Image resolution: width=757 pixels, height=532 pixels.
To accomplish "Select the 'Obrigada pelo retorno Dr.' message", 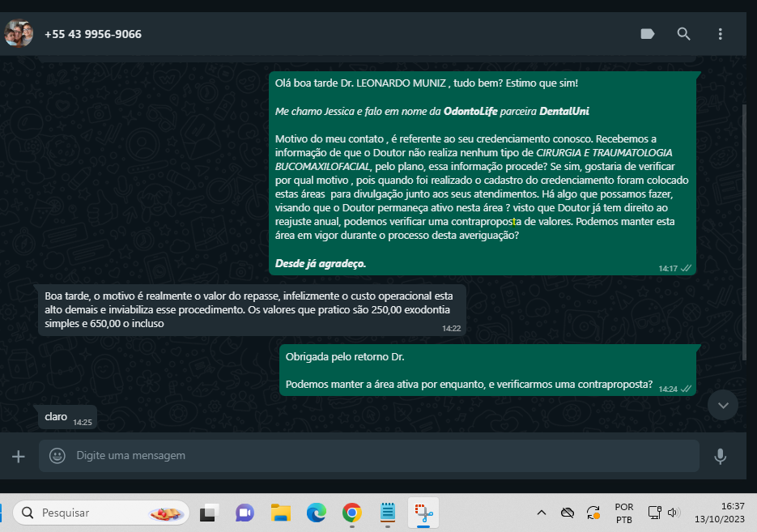I will pyautogui.click(x=487, y=370).
